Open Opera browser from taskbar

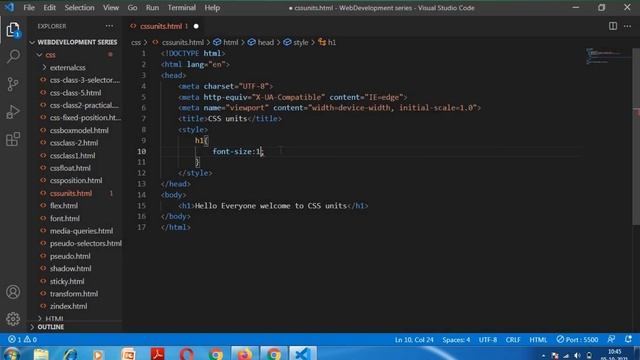(x=187, y=354)
